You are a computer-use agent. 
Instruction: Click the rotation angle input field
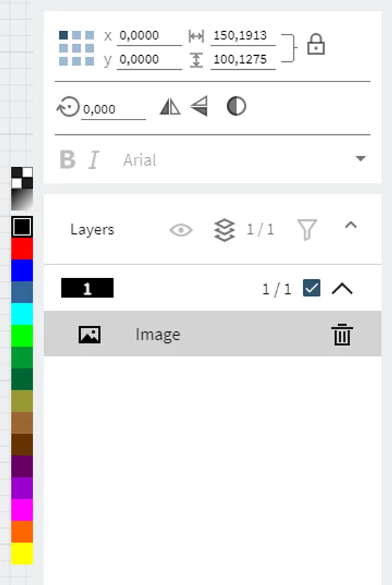click(113, 110)
